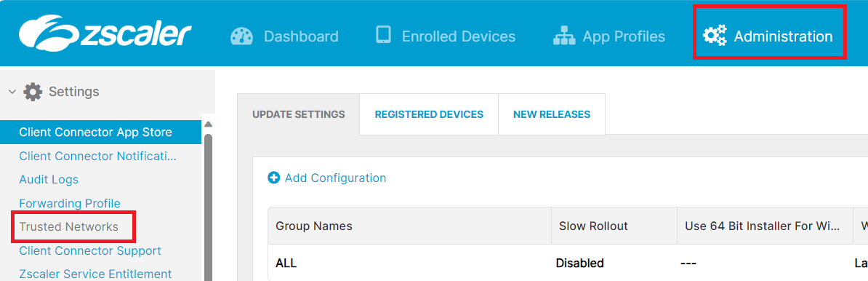Screen dimensions: 868x281
Task: Click the Enrolled Devices tablet icon
Action: point(383,36)
